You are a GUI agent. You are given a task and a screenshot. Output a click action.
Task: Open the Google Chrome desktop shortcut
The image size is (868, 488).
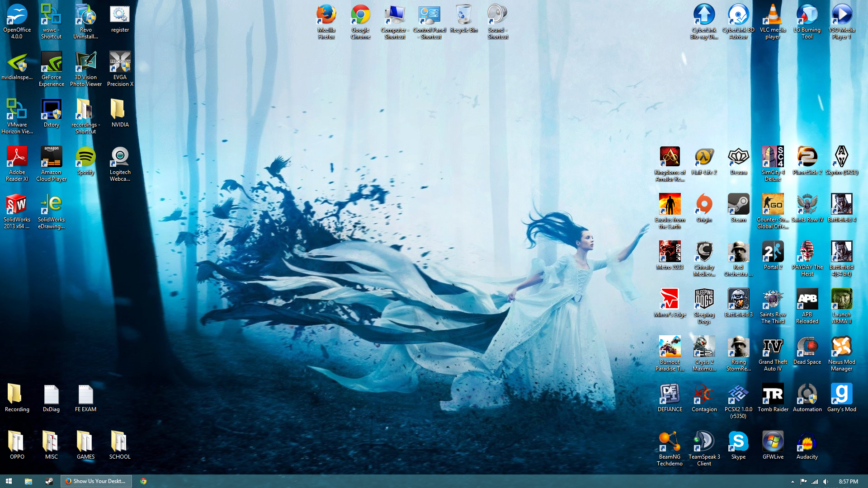361,21
